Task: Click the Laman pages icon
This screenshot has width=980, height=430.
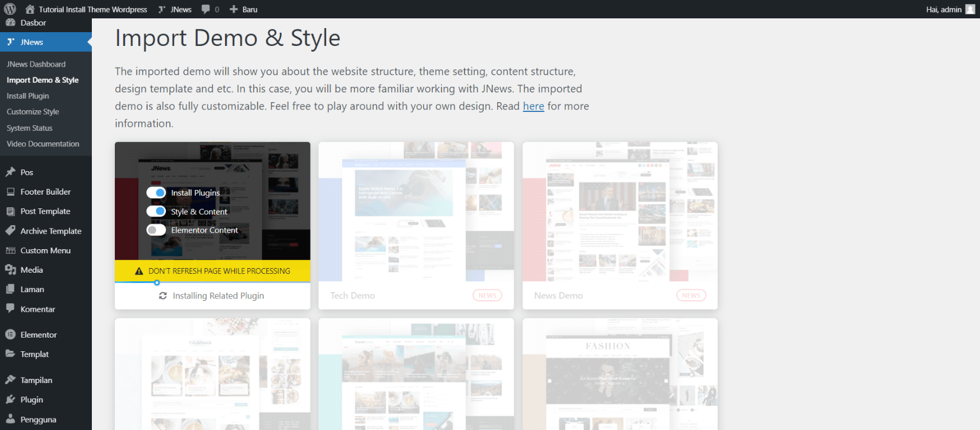Action: 10,289
